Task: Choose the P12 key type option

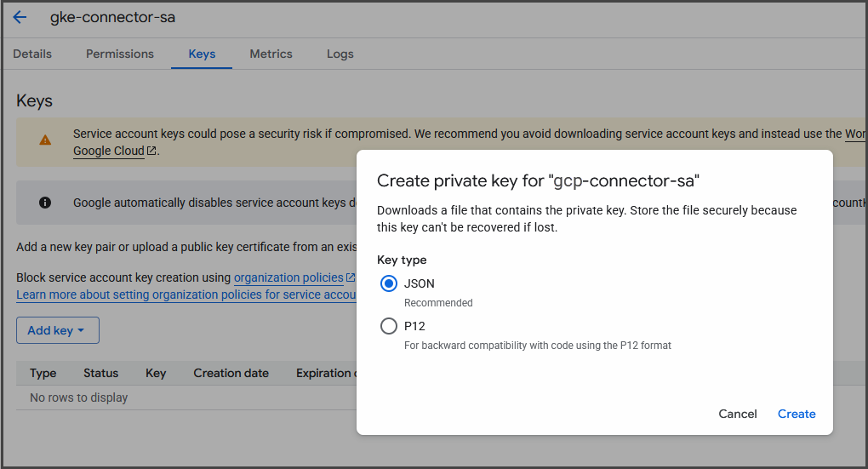Action: [x=389, y=326]
